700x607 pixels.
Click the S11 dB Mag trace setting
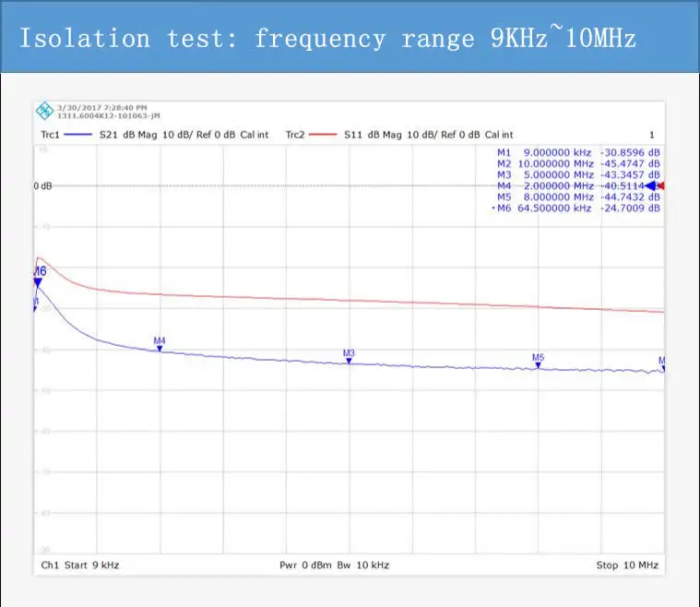point(373,135)
